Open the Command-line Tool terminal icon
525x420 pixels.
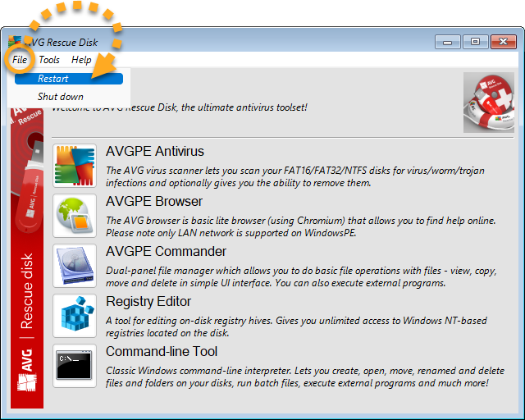74,366
